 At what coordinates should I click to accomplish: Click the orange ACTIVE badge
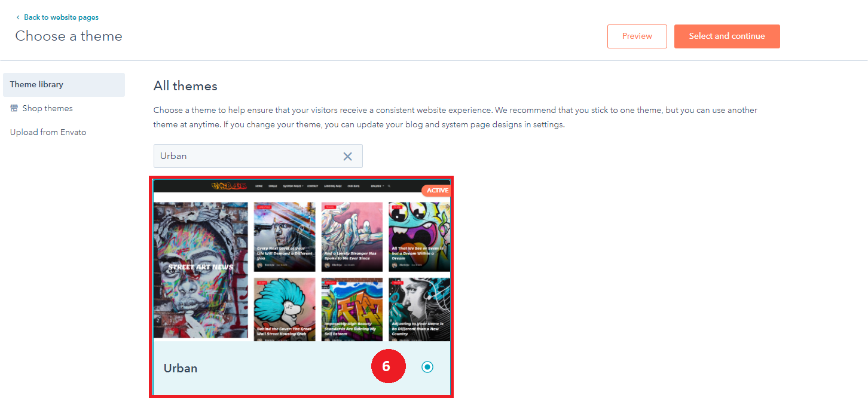[436, 191]
